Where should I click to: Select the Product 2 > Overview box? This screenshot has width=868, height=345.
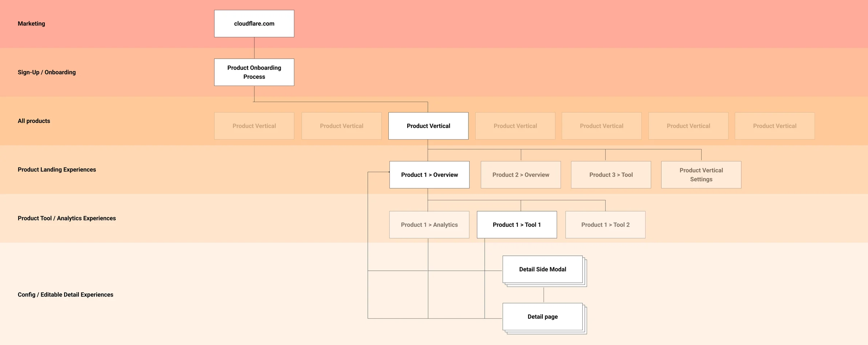pyautogui.click(x=520, y=175)
